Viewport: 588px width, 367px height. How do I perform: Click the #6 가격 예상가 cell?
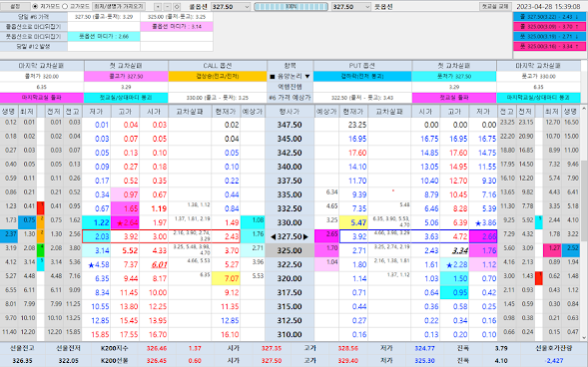(x=290, y=98)
